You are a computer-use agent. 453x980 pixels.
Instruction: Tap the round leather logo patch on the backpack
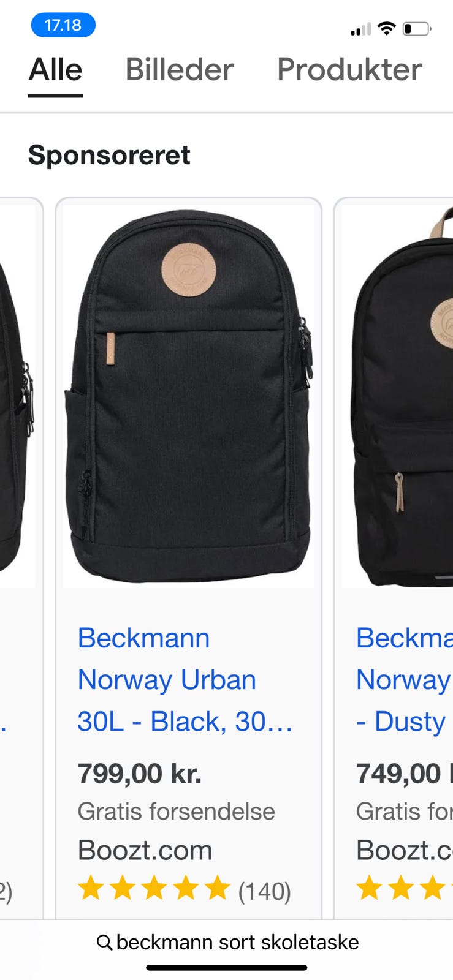(189, 270)
